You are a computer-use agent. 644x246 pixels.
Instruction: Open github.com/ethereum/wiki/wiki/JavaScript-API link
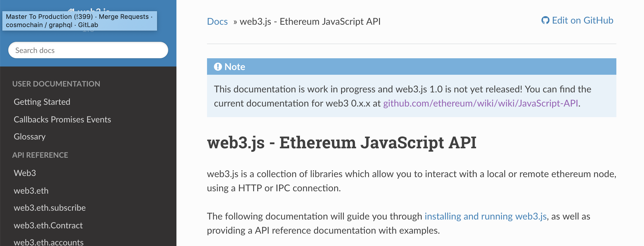tap(481, 103)
